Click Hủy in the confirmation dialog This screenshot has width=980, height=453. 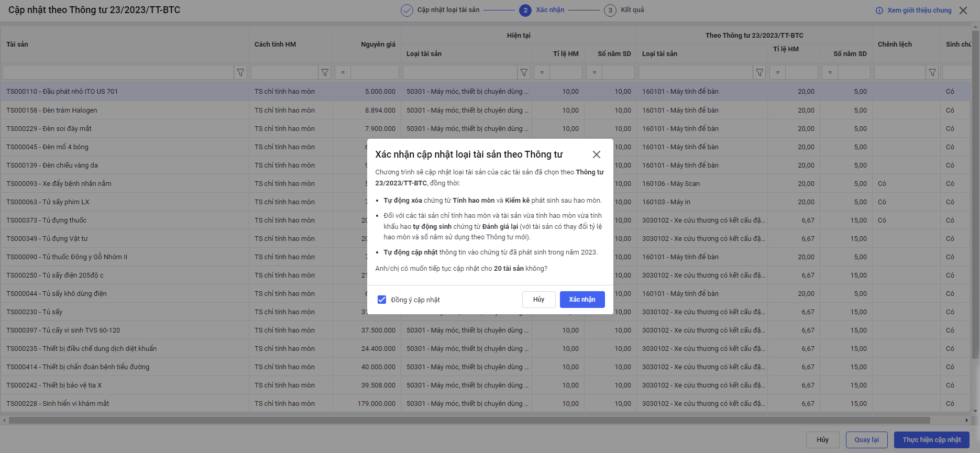538,300
